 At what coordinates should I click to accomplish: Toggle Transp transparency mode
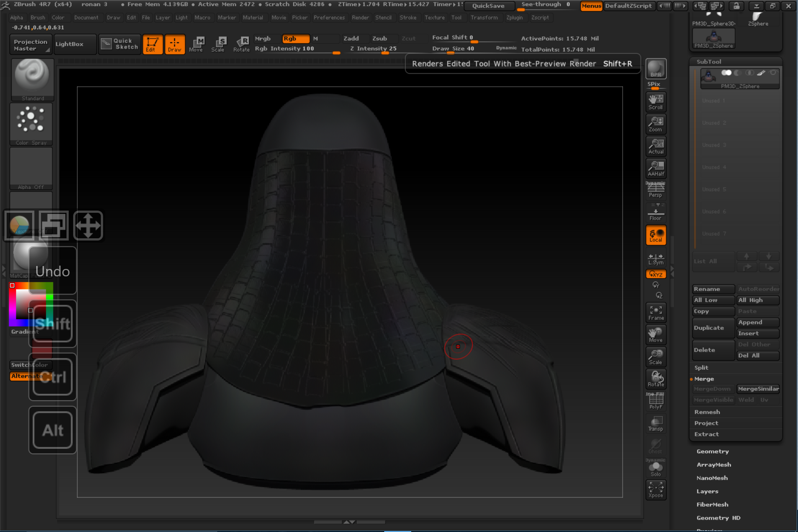pos(656,423)
